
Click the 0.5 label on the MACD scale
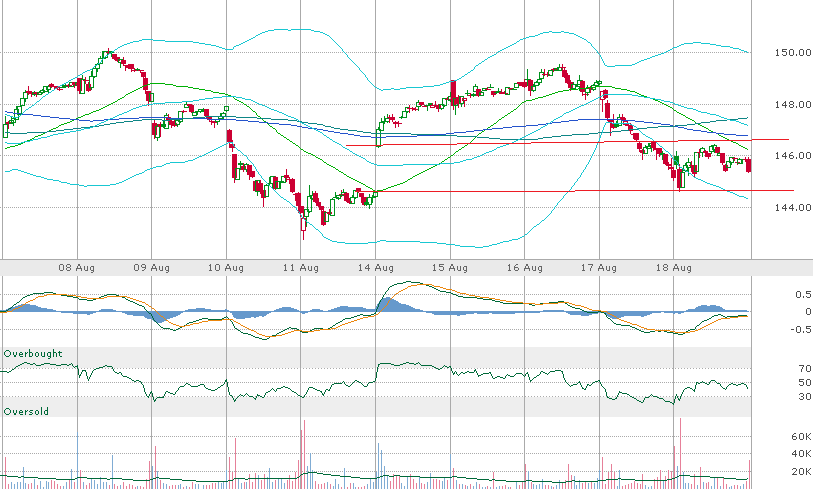point(774,295)
